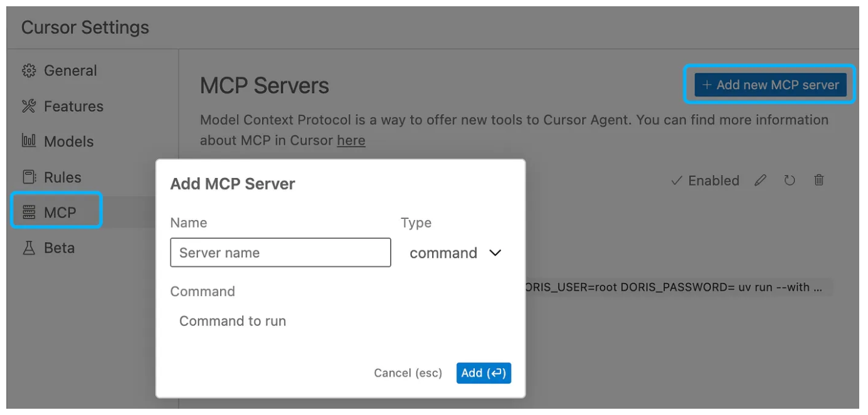Screen dimensions: 868x415
Task: Click the Rules clipboard icon
Action: point(28,177)
